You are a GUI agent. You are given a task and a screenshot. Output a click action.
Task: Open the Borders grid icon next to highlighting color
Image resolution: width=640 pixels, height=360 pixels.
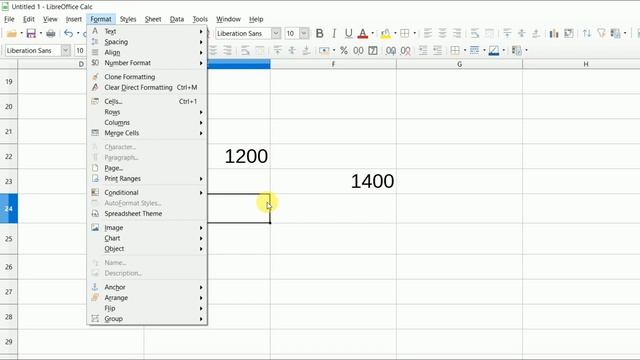click(404, 33)
